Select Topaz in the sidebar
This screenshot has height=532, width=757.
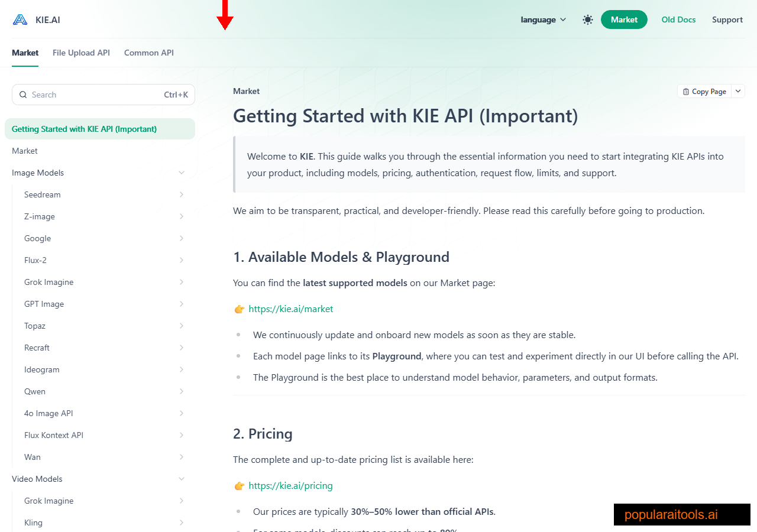point(34,326)
